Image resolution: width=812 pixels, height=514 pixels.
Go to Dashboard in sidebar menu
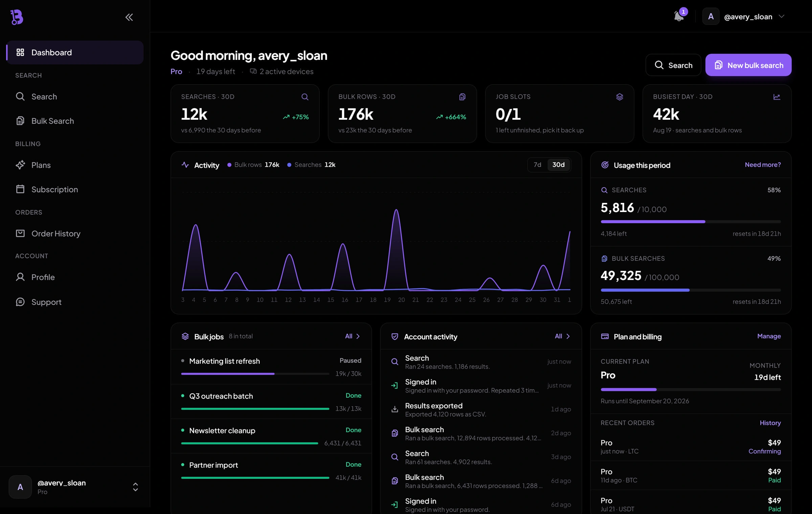(x=75, y=52)
